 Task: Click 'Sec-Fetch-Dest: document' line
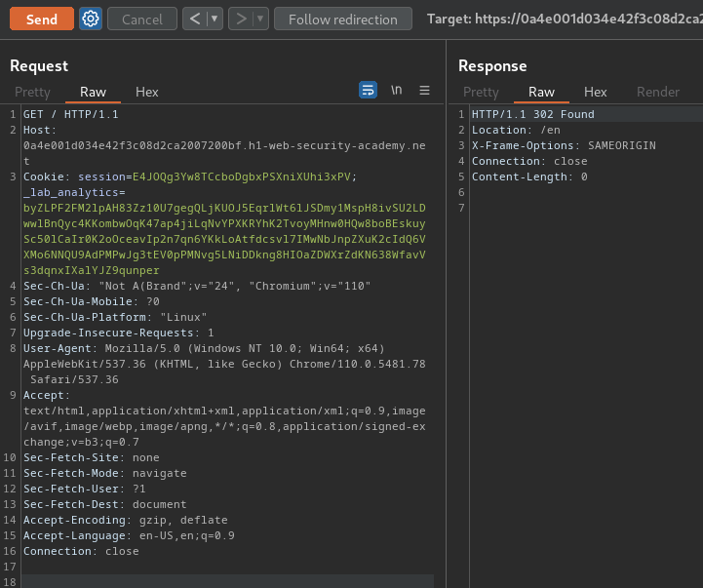click(x=105, y=504)
